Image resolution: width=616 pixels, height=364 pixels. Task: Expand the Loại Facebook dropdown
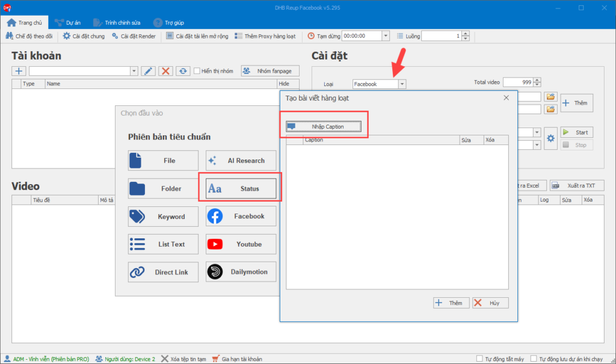click(402, 84)
